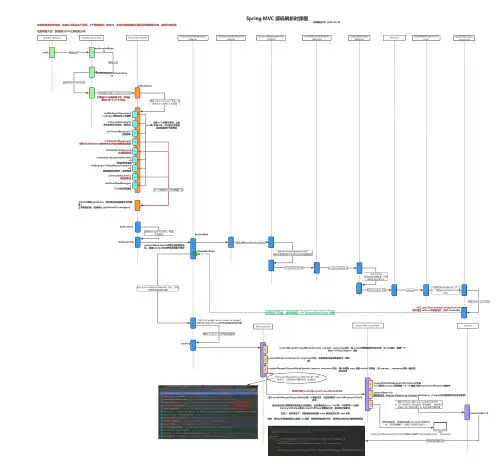Open the larger dark code screenshot thumbnail
Viewport: 499px width, 466px height.
point(208,412)
